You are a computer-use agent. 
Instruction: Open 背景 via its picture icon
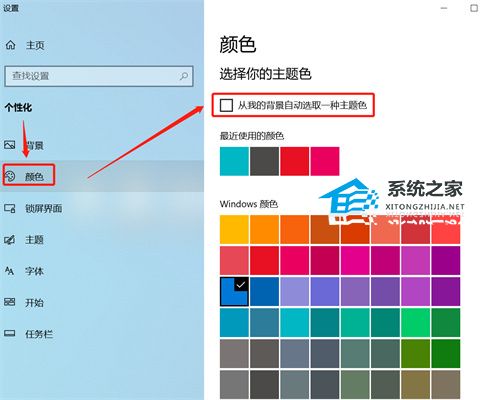pyautogui.click(x=9, y=145)
